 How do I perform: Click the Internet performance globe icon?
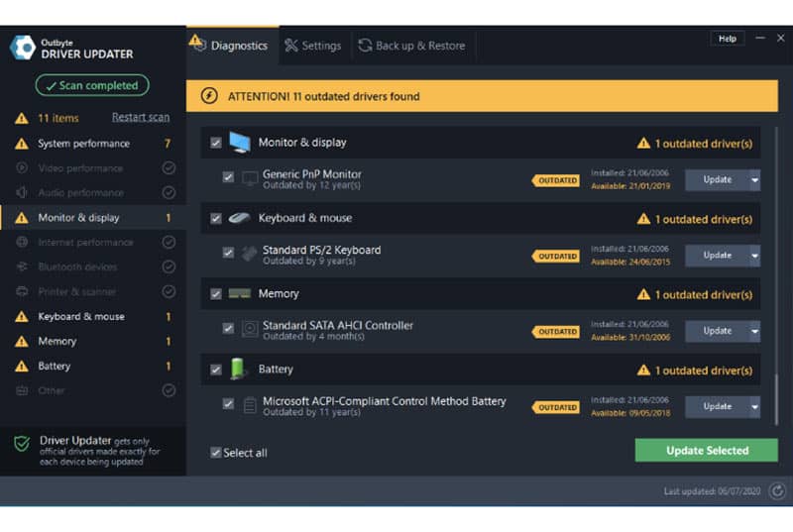pyautogui.click(x=22, y=242)
